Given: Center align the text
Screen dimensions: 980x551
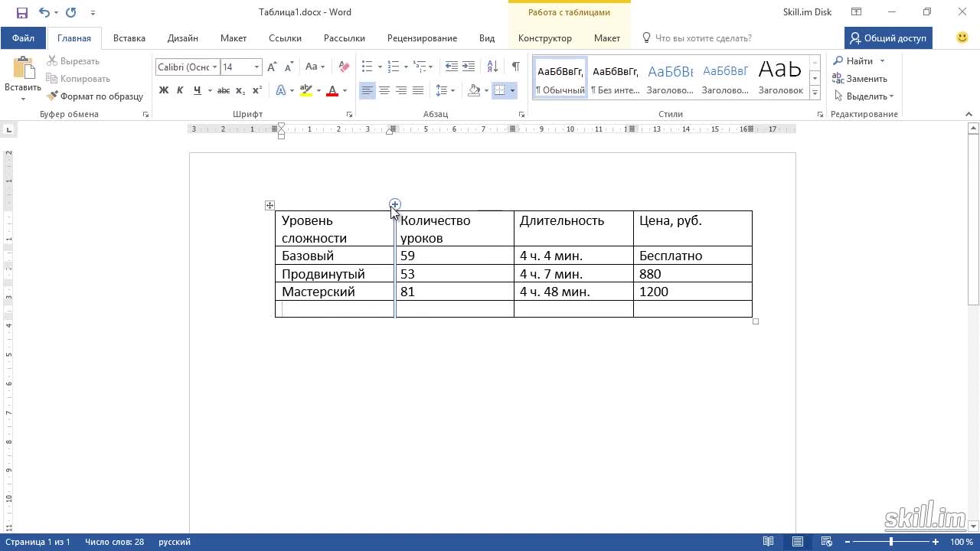Looking at the screenshot, I should point(384,90).
